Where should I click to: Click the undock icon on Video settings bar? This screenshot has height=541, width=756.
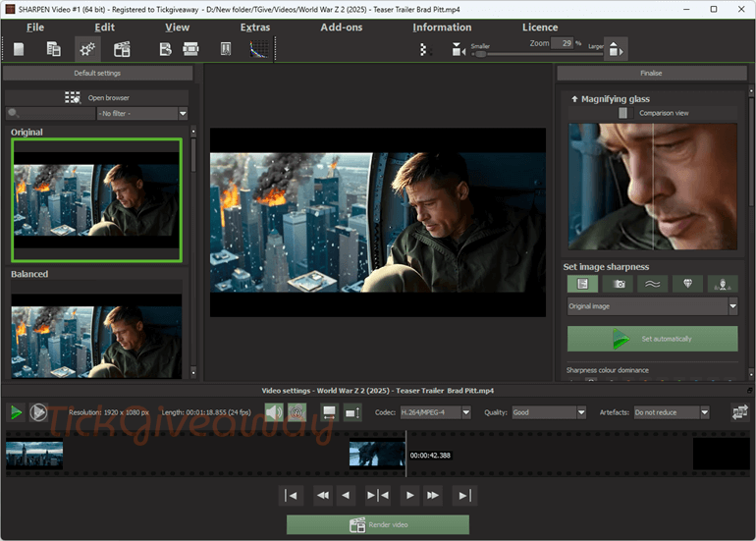750,390
